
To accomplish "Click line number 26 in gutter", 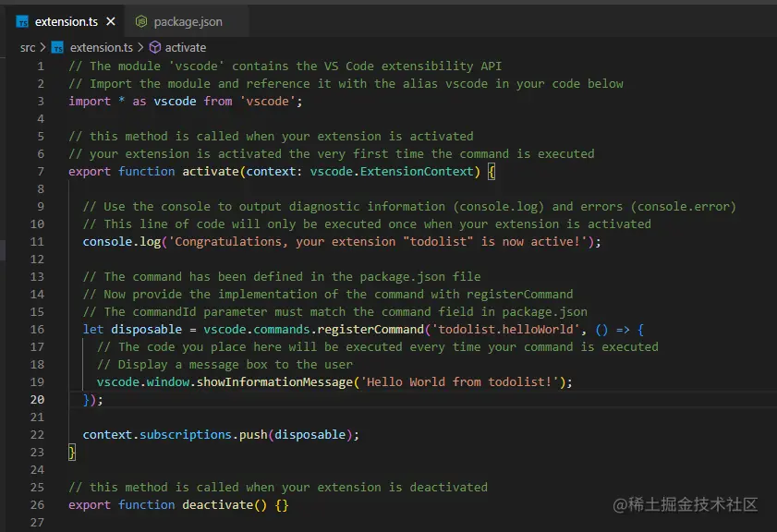I will (x=37, y=505).
